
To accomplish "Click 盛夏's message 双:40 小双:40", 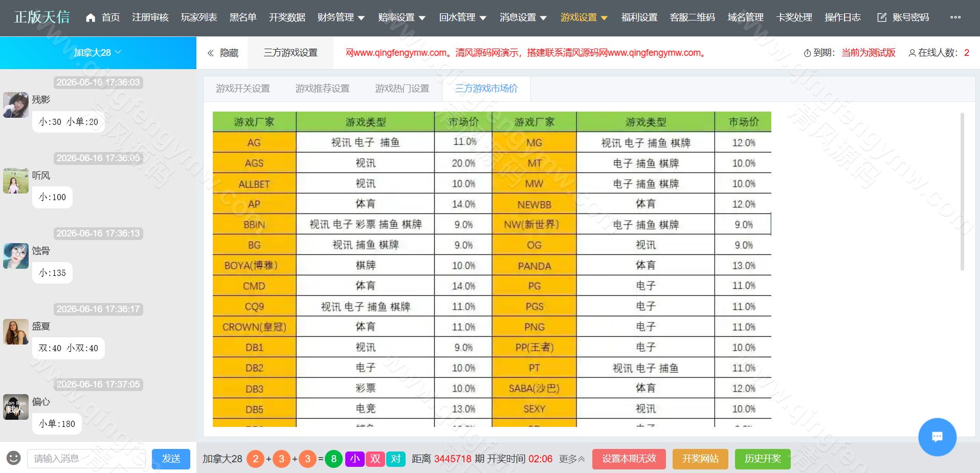I will [69, 348].
